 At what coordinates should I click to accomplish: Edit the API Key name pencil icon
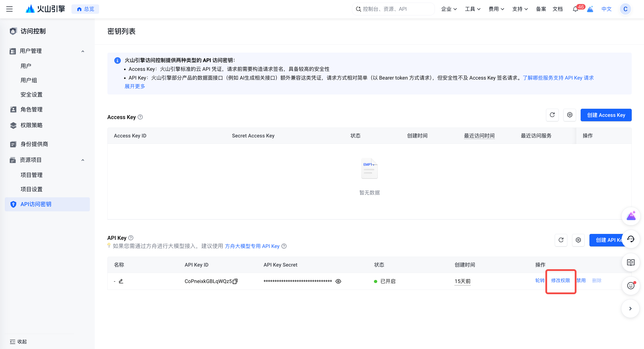pos(121,281)
